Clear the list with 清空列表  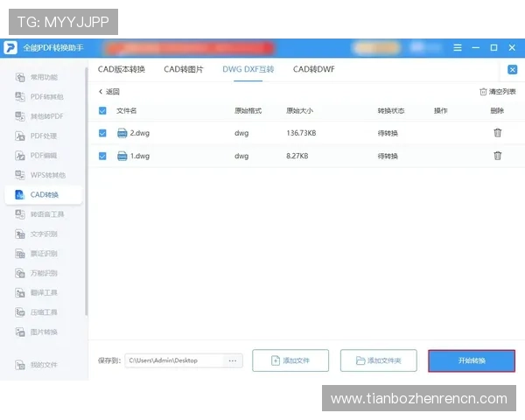point(498,91)
